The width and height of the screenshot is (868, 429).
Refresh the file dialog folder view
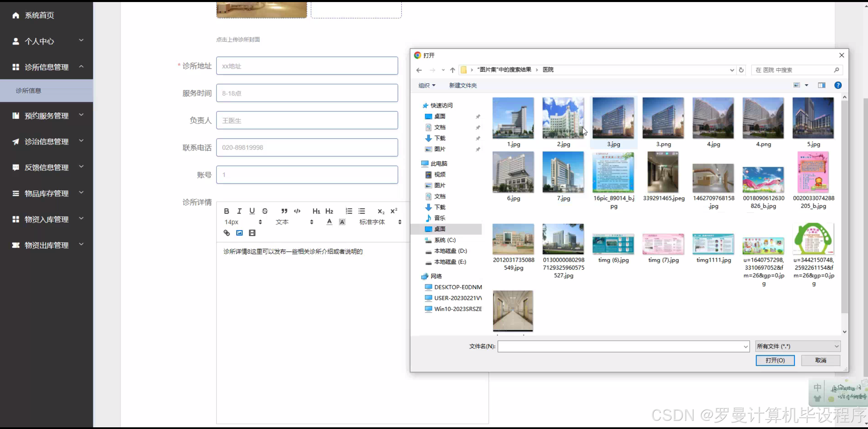click(x=741, y=70)
